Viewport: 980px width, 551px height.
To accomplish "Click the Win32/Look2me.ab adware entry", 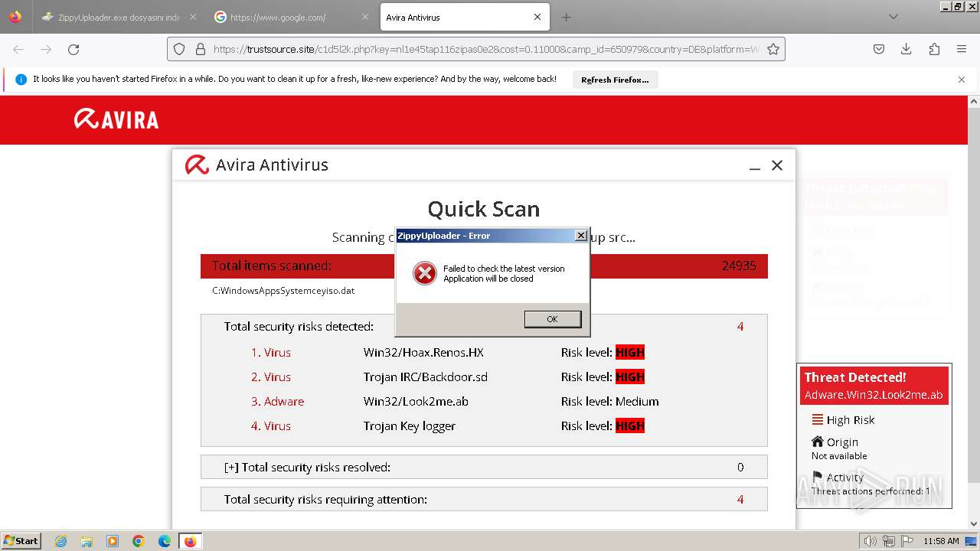I will tap(416, 402).
